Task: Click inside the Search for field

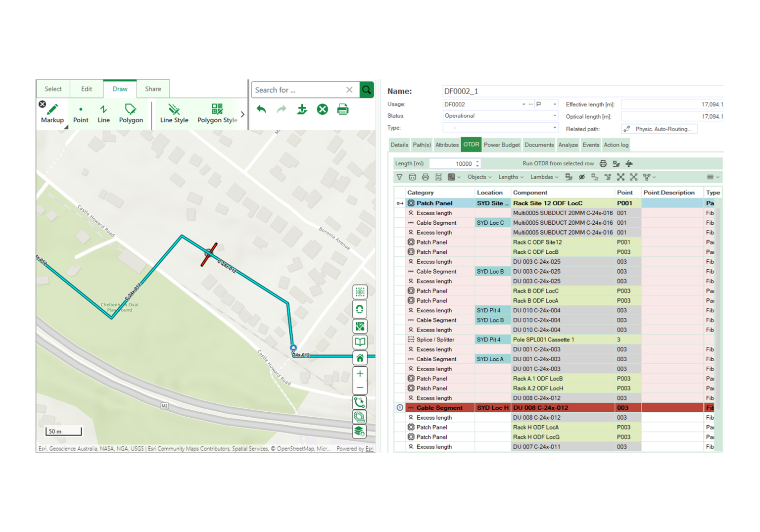Action: pos(298,90)
